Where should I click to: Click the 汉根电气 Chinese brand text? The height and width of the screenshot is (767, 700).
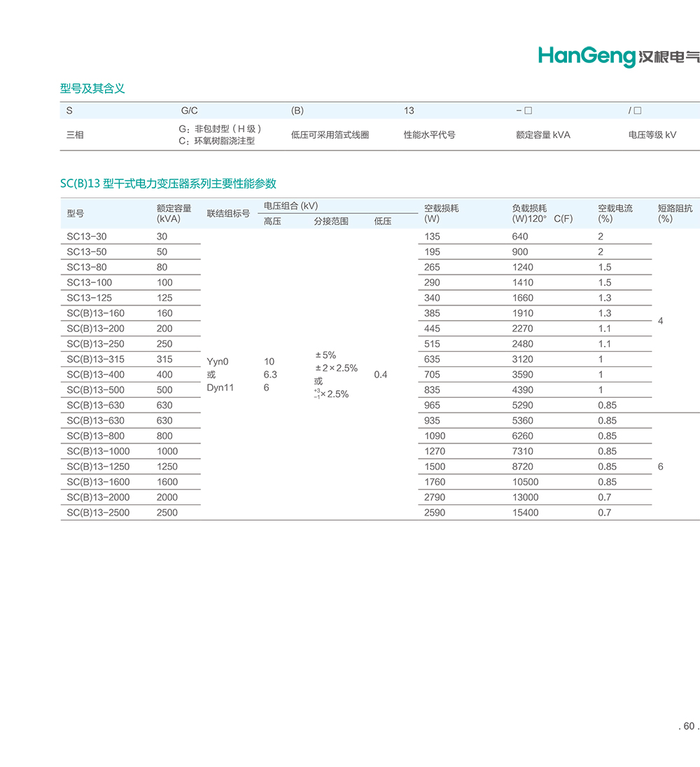(x=668, y=57)
